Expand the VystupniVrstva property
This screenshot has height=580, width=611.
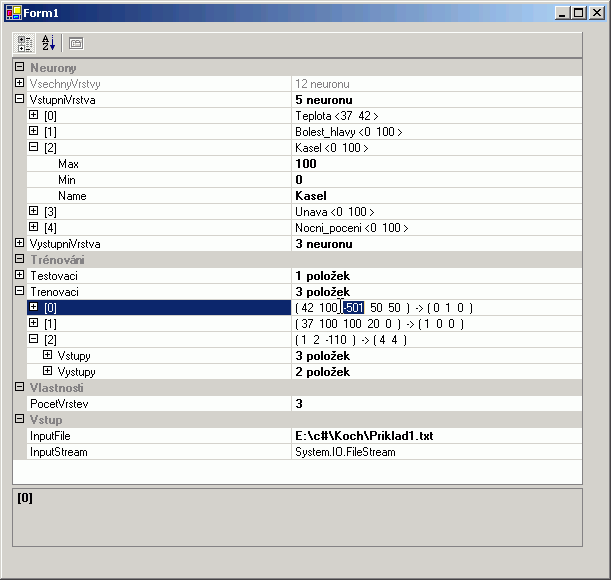pos(19,243)
